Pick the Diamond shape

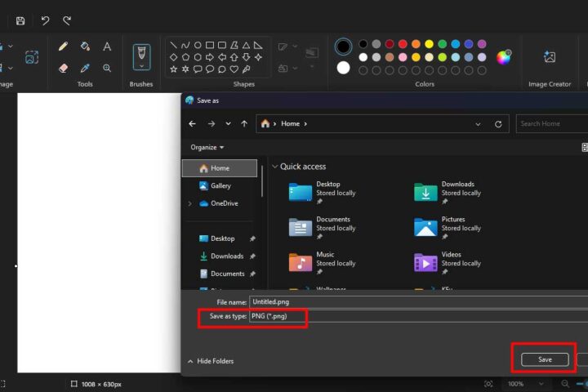[173, 57]
